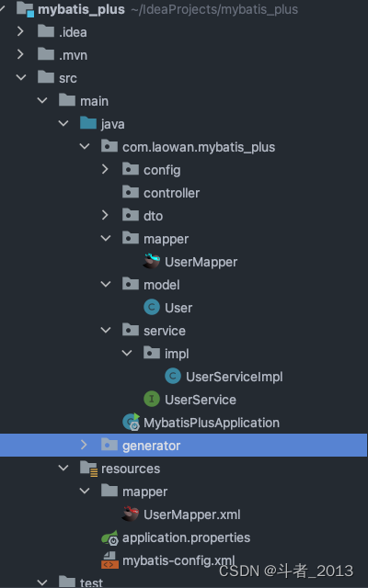The width and height of the screenshot is (368, 588).
Task: Expand the .idea folder
Action: click(x=20, y=32)
